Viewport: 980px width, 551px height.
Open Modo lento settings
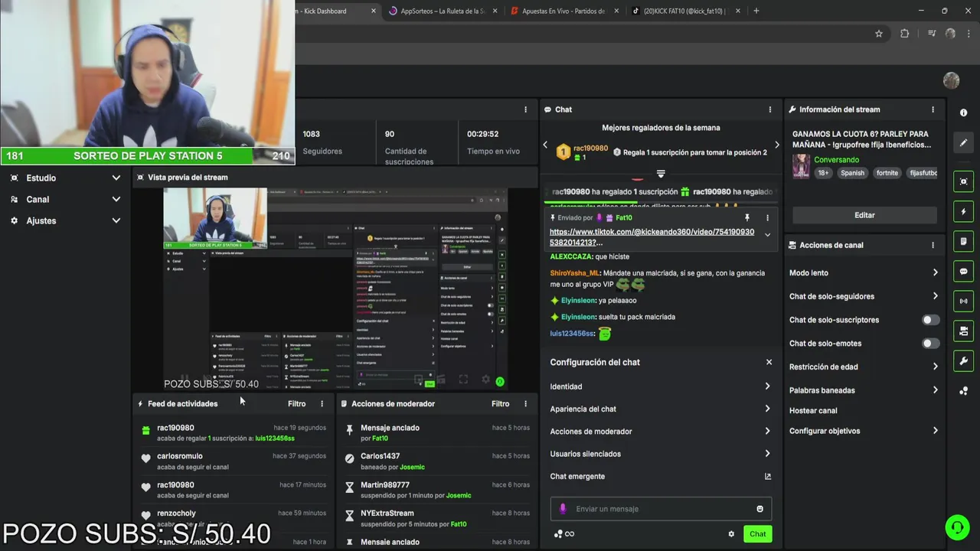864,272
